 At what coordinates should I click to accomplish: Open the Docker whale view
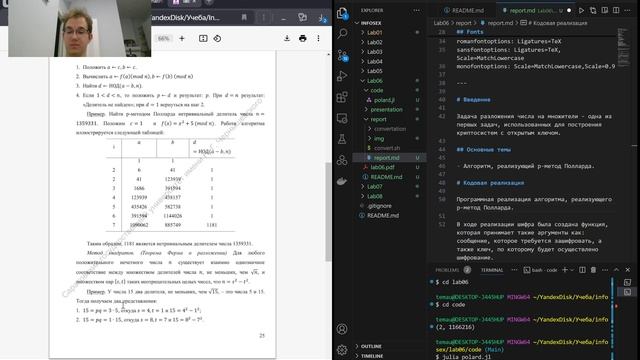(x=342, y=181)
